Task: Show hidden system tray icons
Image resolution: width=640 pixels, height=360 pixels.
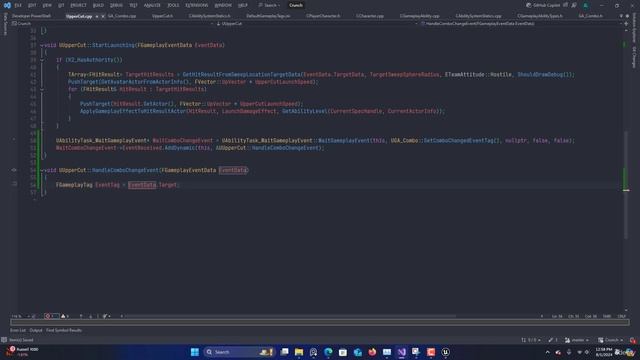Action: (547, 352)
